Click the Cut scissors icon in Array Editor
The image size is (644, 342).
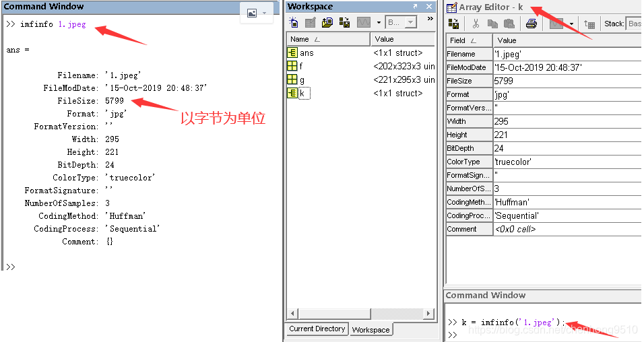pyautogui.click(x=476, y=24)
